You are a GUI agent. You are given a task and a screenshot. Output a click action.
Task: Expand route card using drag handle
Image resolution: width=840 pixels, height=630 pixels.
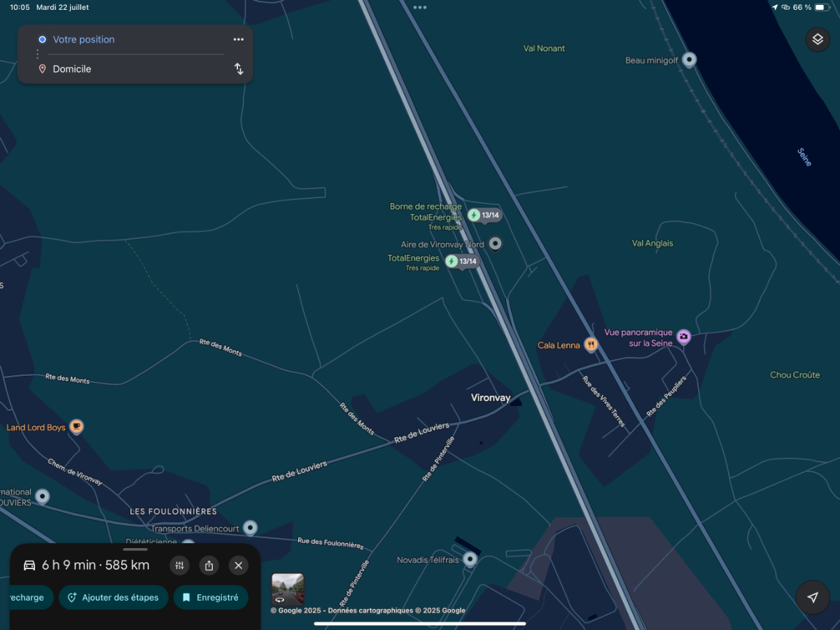[x=135, y=549]
